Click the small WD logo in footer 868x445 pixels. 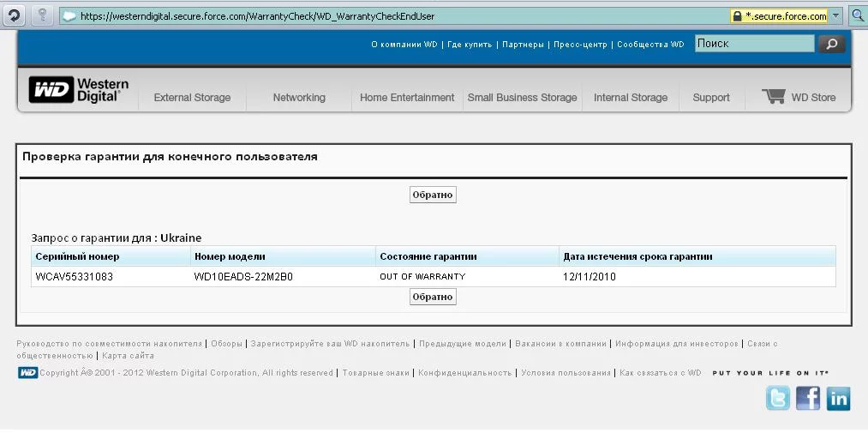pyautogui.click(x=27, y=372)
